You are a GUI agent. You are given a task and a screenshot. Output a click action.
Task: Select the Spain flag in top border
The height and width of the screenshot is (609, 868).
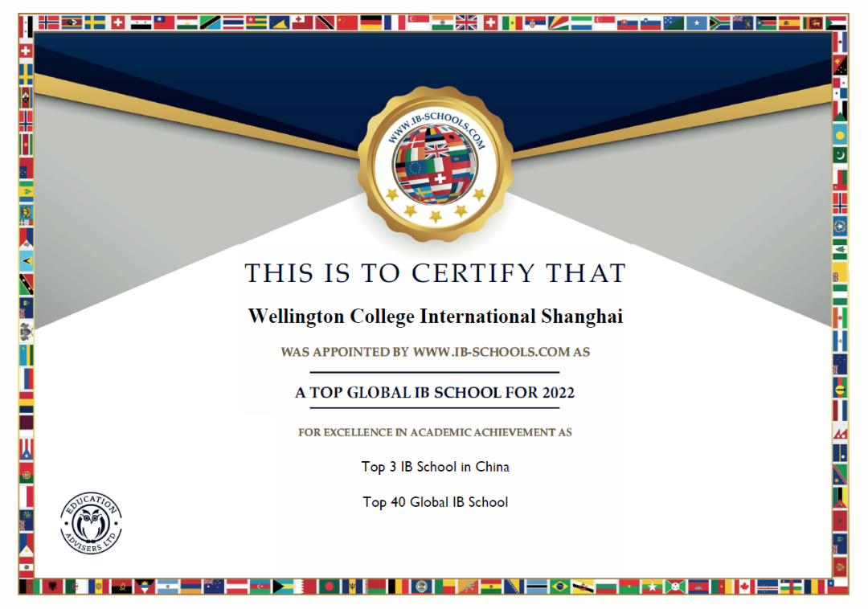tap(789, 23)
